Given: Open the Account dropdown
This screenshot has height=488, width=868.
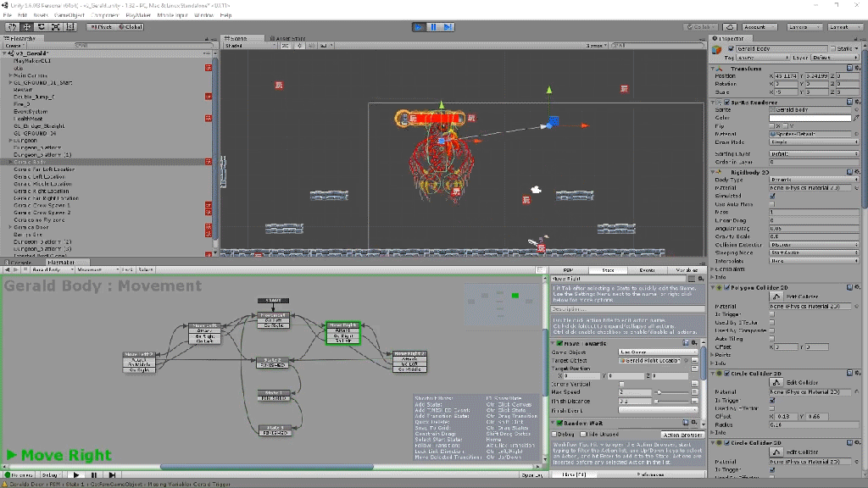Looking at the screenshot, I should [x=759, y=26].
